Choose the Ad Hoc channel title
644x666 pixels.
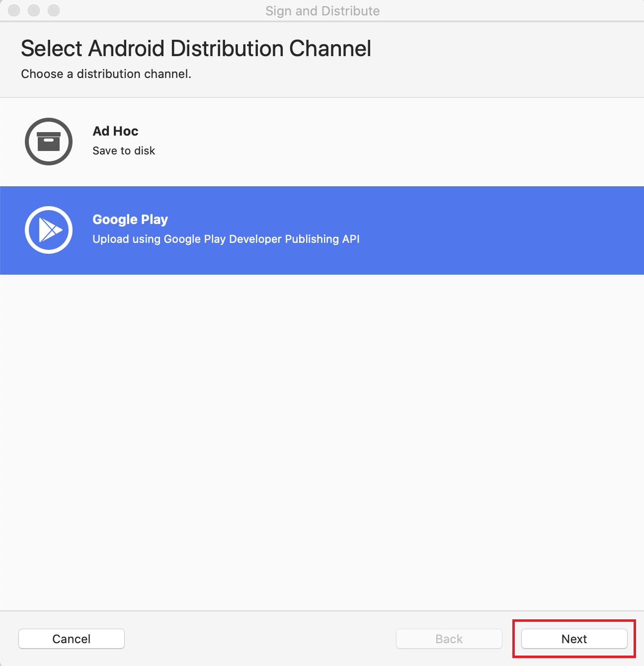coord(115,131)
